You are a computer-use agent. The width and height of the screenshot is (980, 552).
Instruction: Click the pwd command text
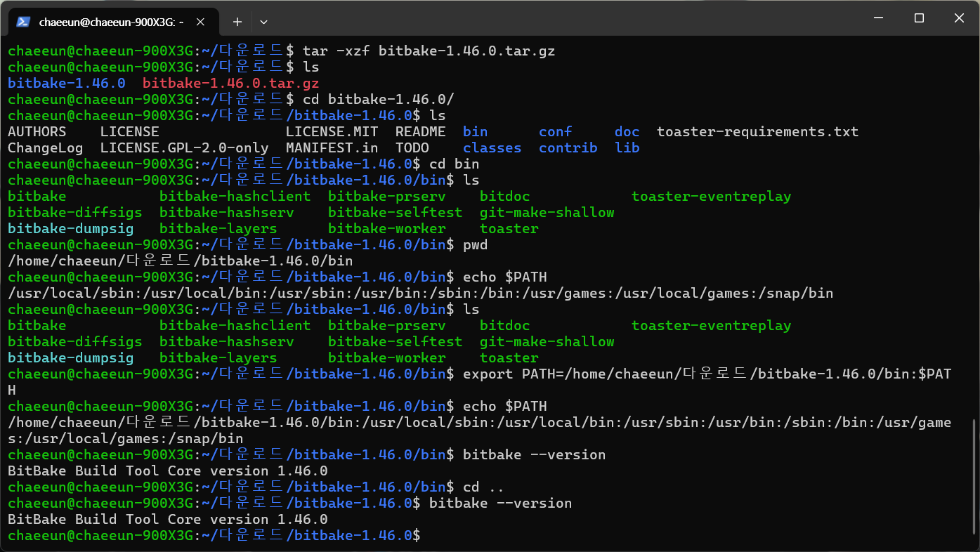(x=476, y=244)
